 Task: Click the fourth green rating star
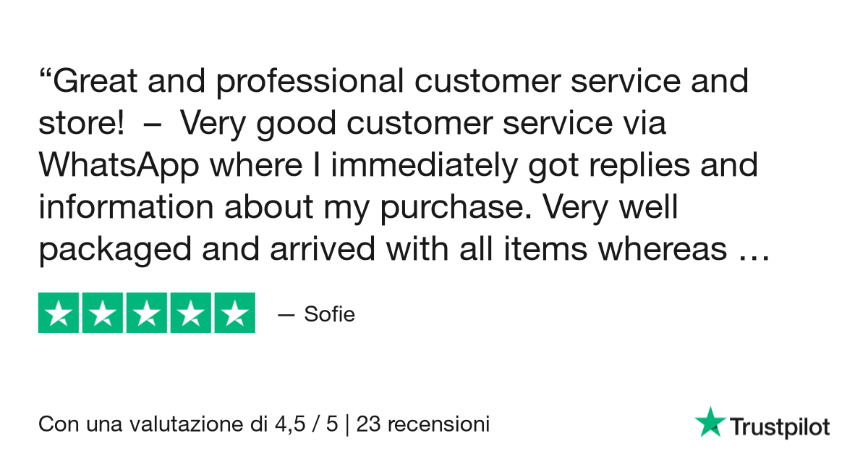tap(190, 313)
